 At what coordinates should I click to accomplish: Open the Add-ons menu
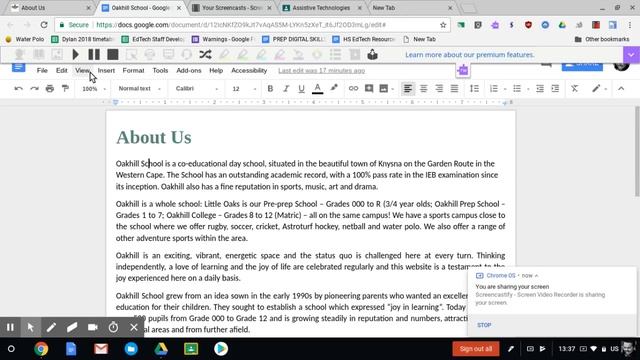[189, 71]
